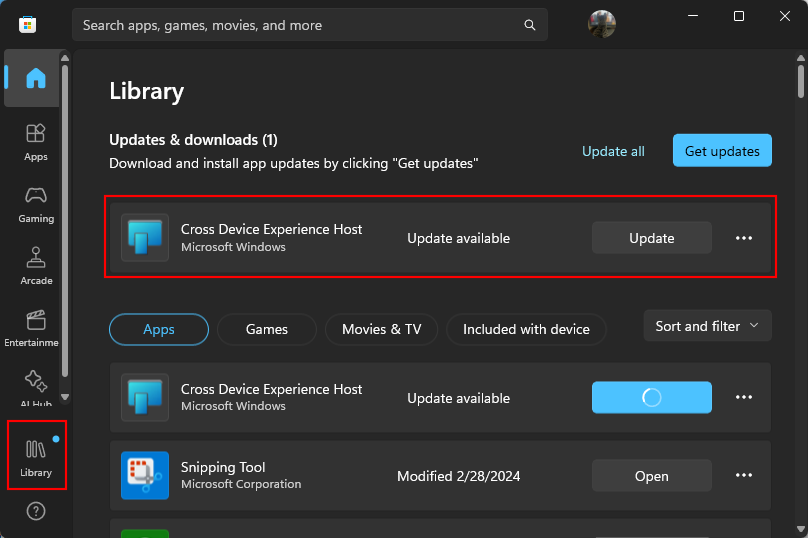Go to Home in the sidebar

pyautogui.click(x=32, y=78)
